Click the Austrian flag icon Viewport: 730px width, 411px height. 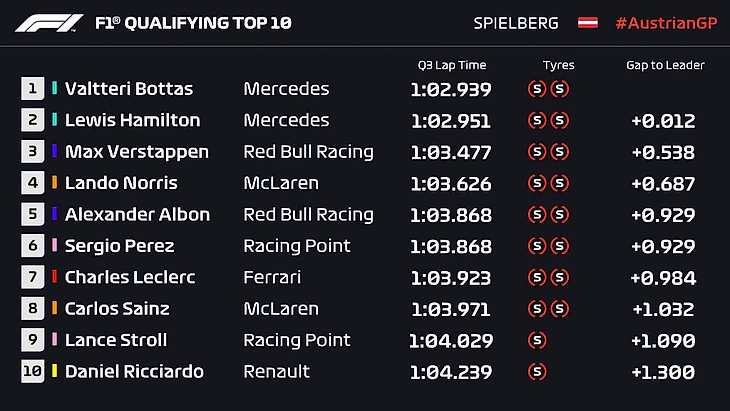[x=588, y=22]
